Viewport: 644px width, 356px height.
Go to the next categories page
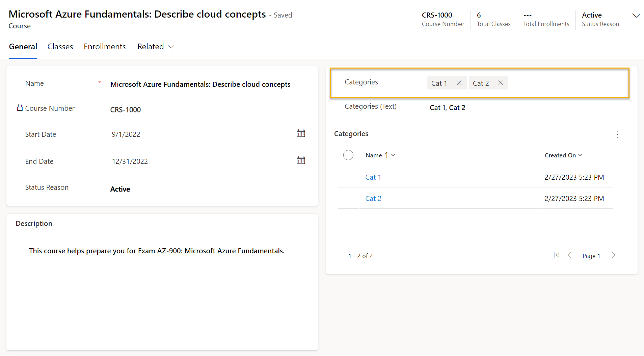tap(612, 255)
